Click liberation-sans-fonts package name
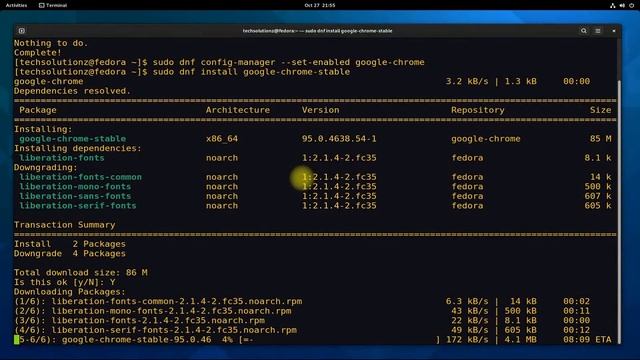640x360 pixels. (x=75, y=196)
